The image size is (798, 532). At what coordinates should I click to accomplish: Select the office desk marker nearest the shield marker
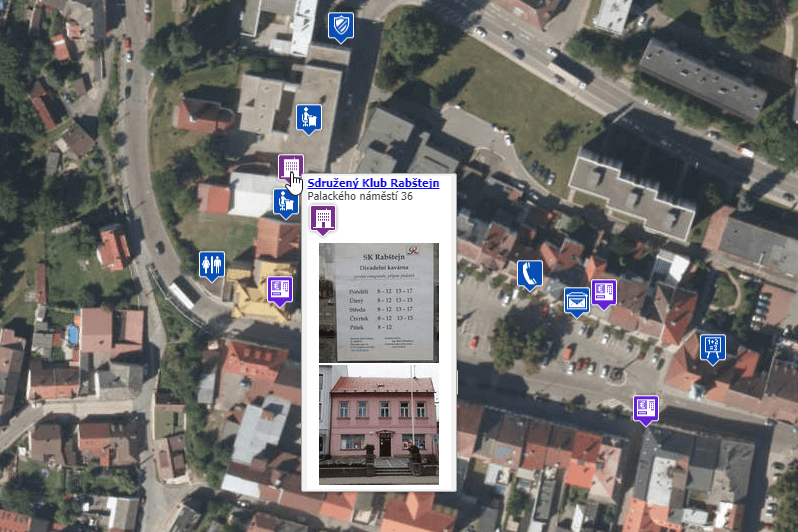coord(309,119)
